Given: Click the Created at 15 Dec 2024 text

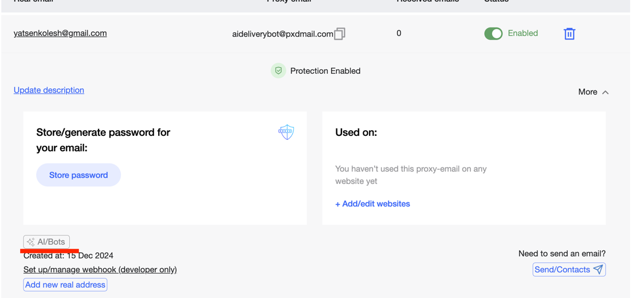Looking at the screenshot, I should coord(68,256).
